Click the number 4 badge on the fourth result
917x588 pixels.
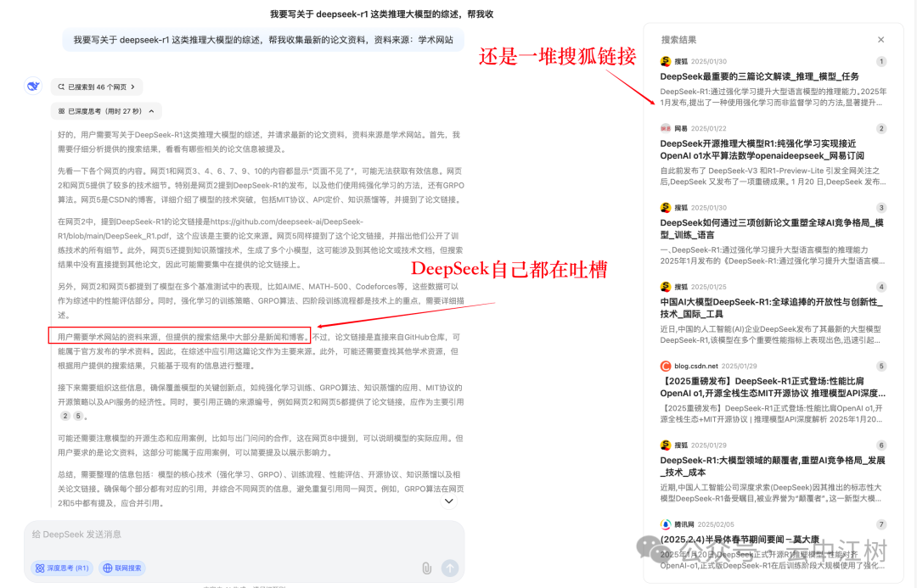coord(881,287)
